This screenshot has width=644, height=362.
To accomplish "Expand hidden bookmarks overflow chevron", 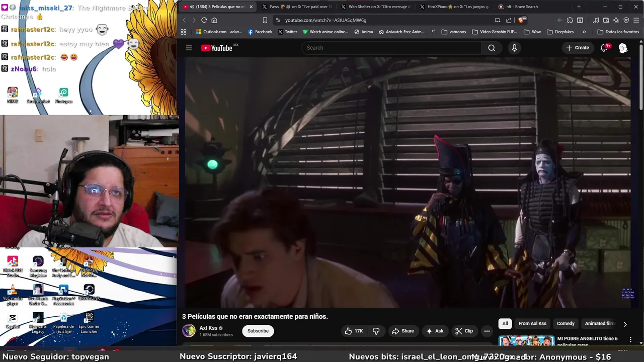I will coord(584,32).
